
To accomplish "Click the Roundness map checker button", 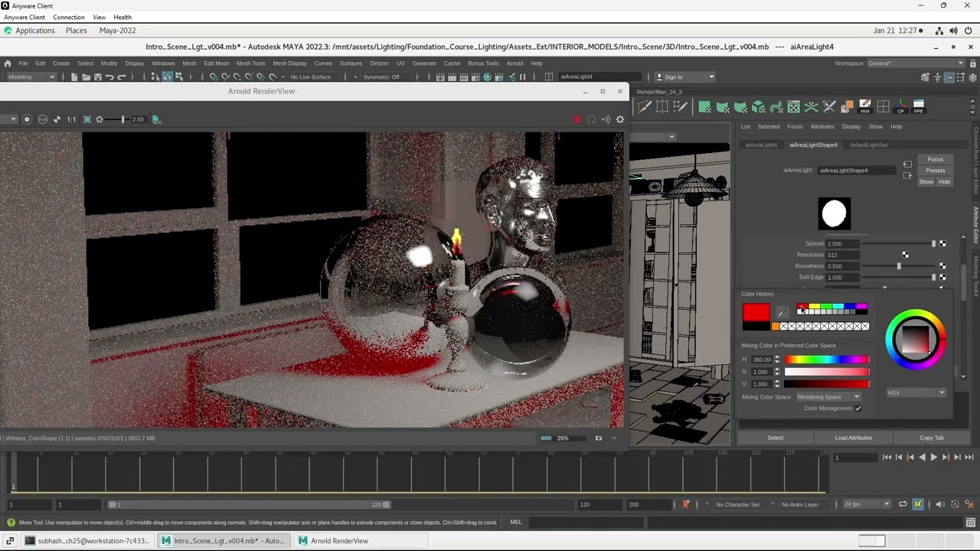I will coord(942,266).
